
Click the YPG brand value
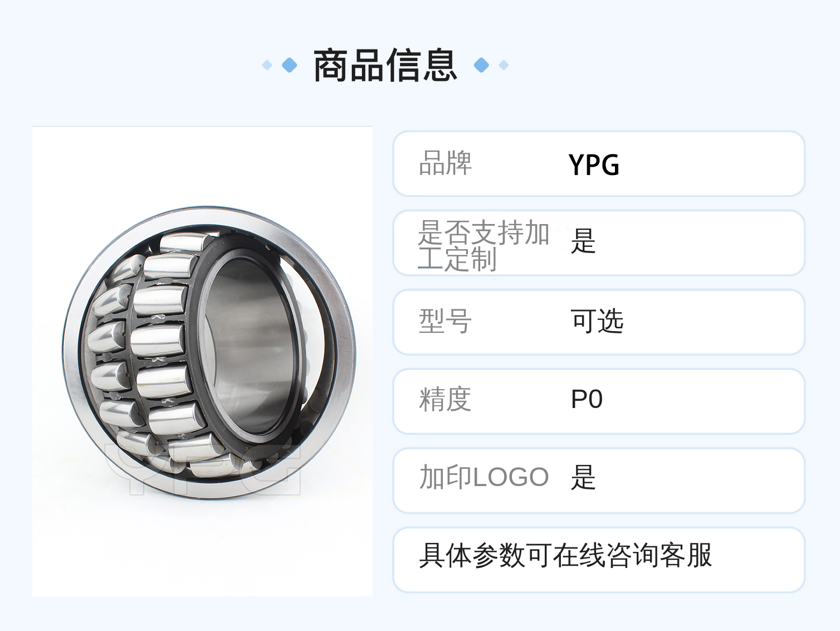click(x=594, y=165)
